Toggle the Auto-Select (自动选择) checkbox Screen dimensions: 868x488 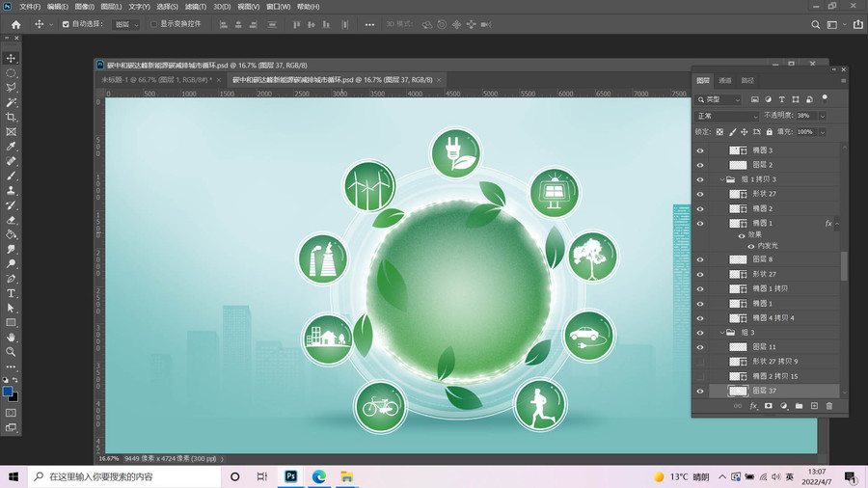66,24
